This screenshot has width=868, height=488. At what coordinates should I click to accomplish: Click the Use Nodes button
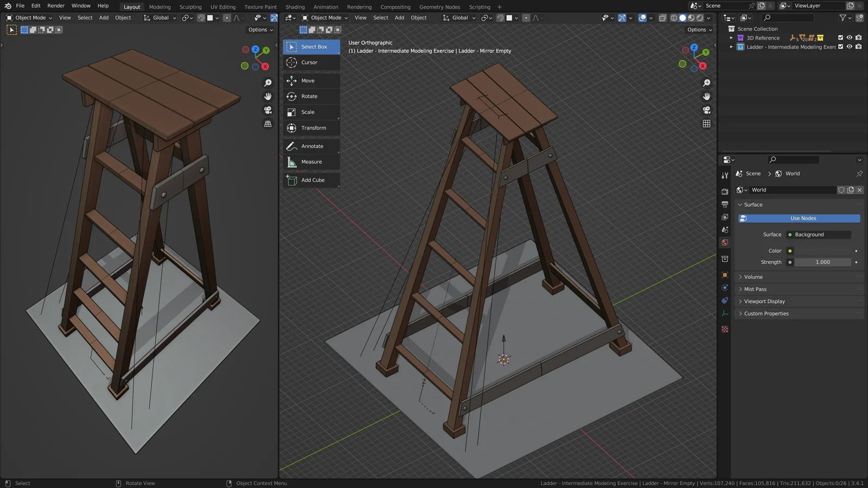click(802, 218)
